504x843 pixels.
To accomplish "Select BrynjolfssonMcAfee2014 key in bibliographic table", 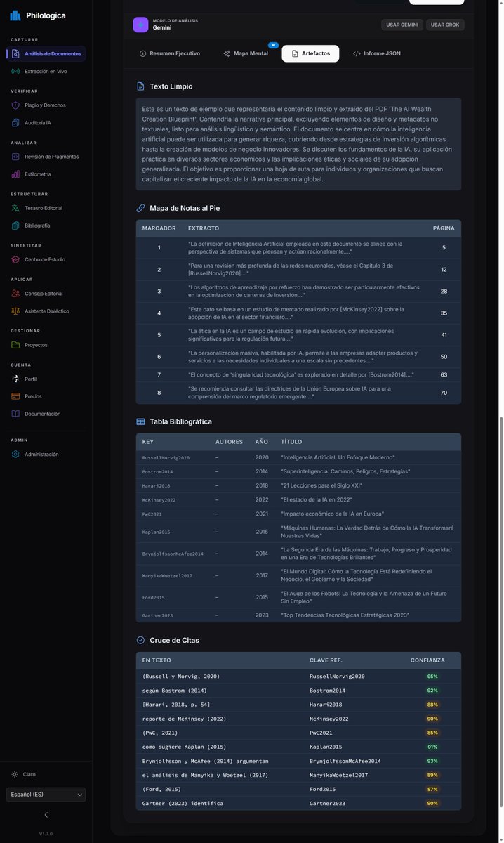I will [173, 554].
